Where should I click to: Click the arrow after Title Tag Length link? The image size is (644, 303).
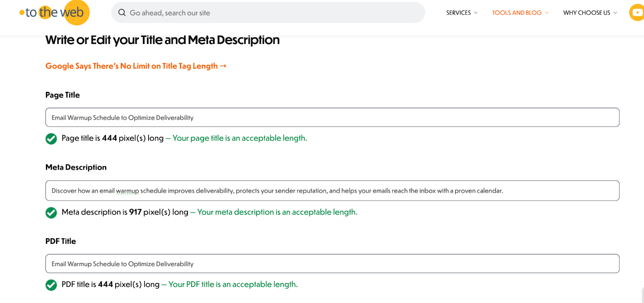(223, 66)
